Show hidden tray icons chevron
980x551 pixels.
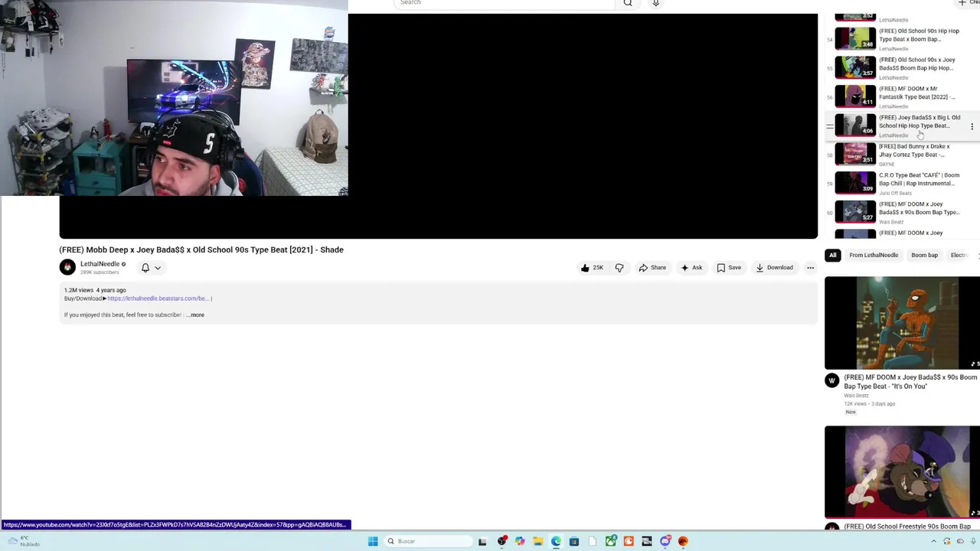933,541
